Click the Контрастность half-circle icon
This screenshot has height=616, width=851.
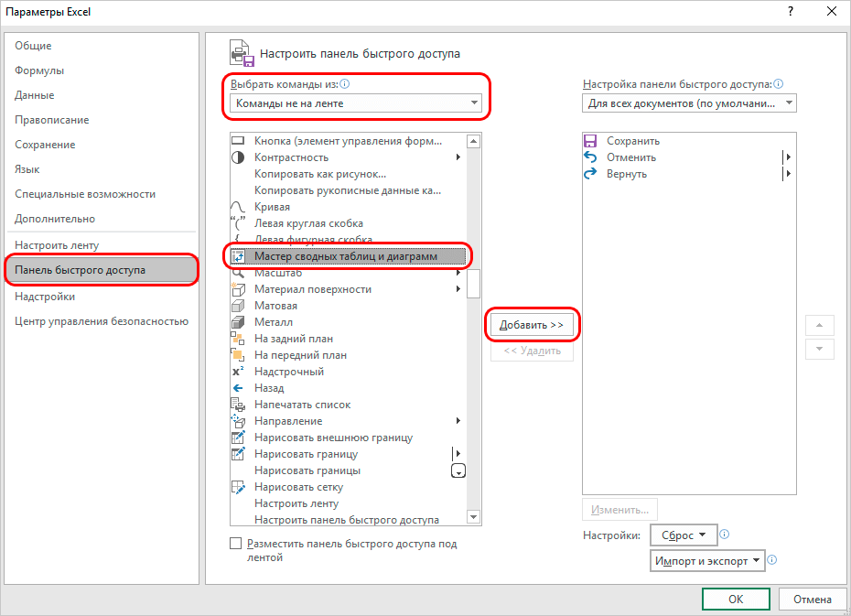click(x=238, y=157)
